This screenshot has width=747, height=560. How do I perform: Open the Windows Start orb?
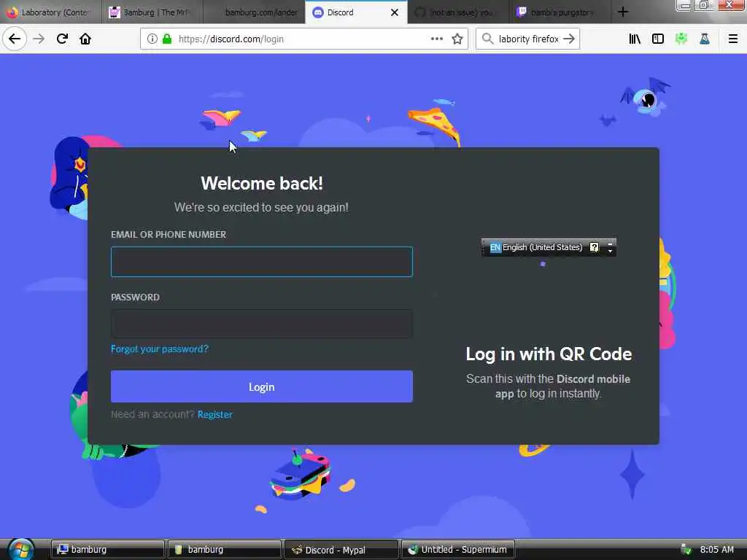21,549
